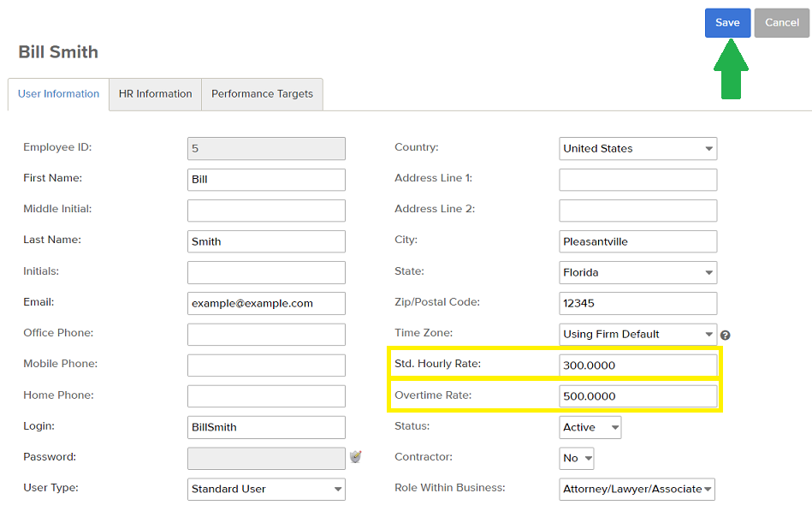Switch to the Performance Targets tab

262,94
